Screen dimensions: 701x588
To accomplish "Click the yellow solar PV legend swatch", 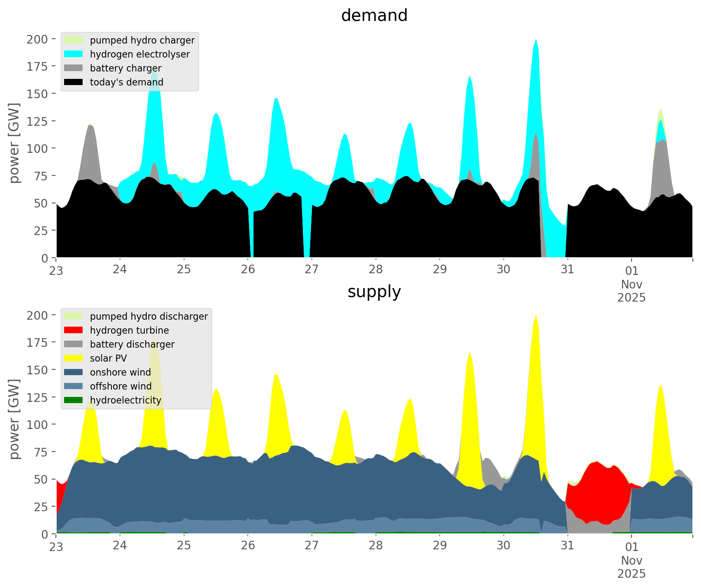I will [x=73, y=358].
